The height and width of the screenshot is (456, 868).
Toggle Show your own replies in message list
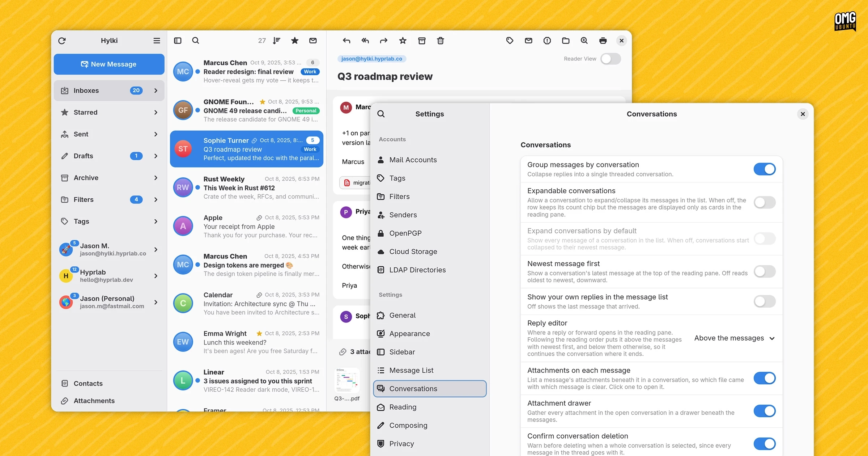[765, 301]
